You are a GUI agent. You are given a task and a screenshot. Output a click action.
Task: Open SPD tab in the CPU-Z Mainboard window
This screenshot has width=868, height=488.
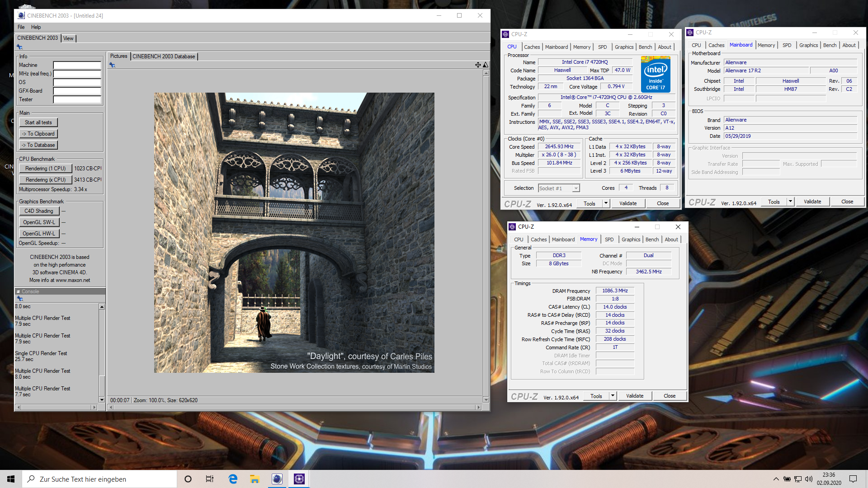point(787,45)
